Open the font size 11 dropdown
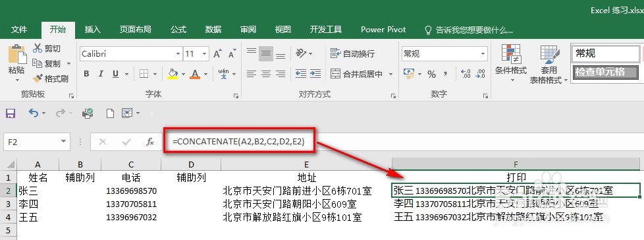Screen dimensions: 644x240 (x=205, y=54)
